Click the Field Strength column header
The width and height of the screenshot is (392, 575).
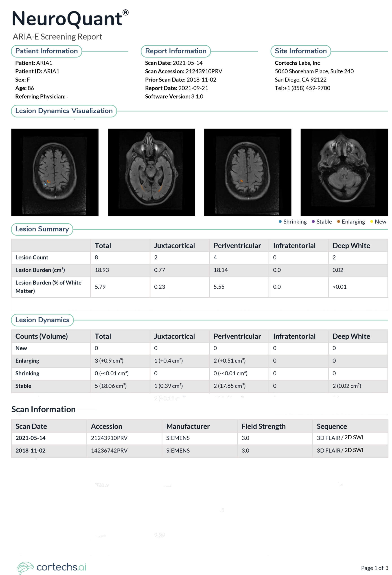tap(263, 427)
